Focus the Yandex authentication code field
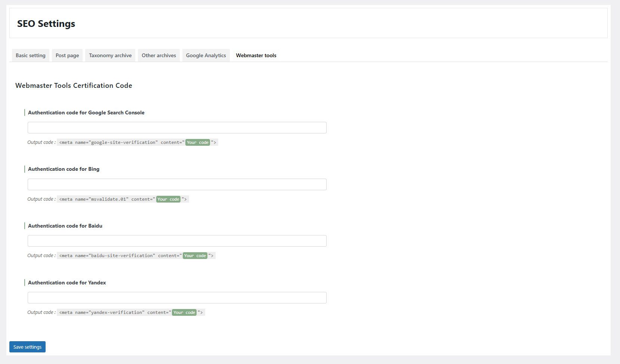The image size is (620, 364). coord(177,297)
